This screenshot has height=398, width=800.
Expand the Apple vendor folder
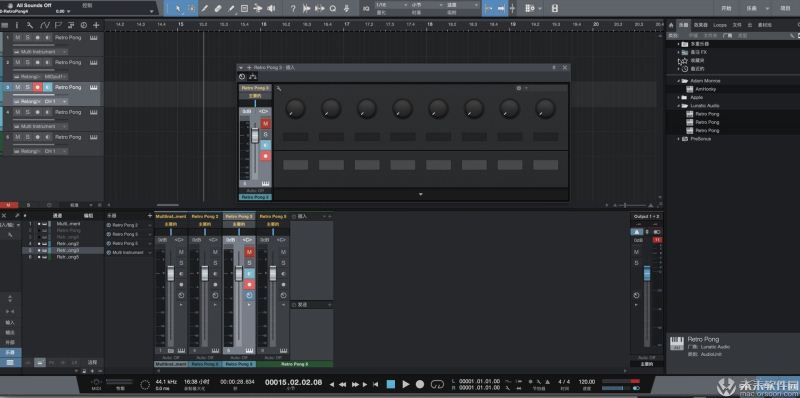point(679,97)
